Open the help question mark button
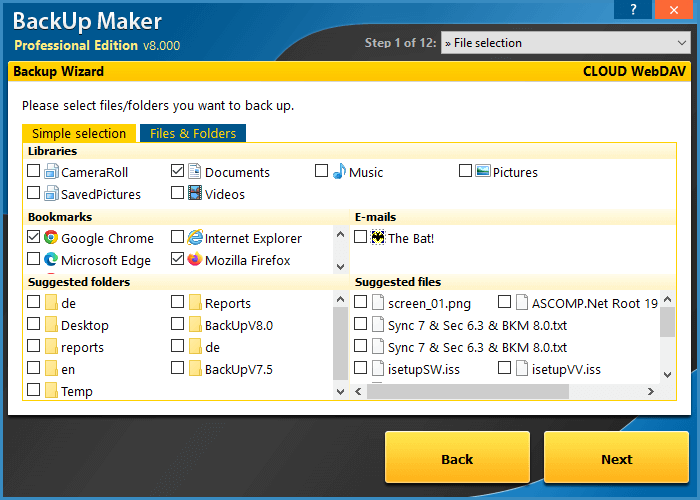The height and width of the screenshot is (500, 700). 631,9
